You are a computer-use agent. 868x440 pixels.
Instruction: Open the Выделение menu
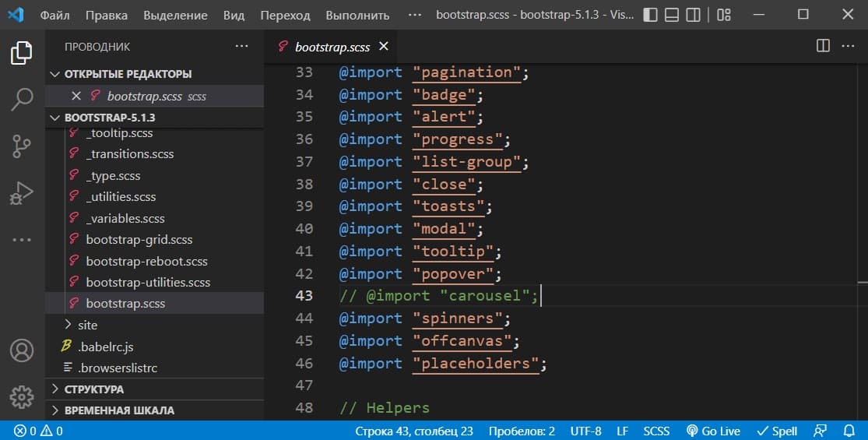pyautogui.click(x=175, y=15)
